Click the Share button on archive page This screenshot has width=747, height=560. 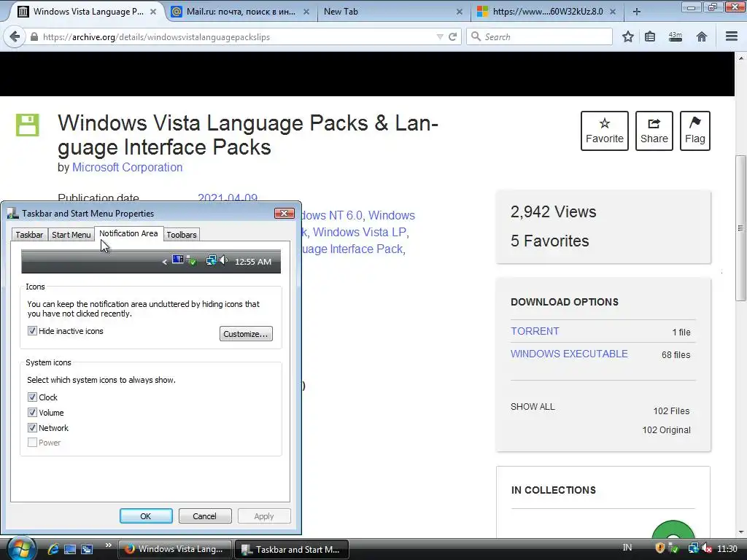(x=654, y=131)
